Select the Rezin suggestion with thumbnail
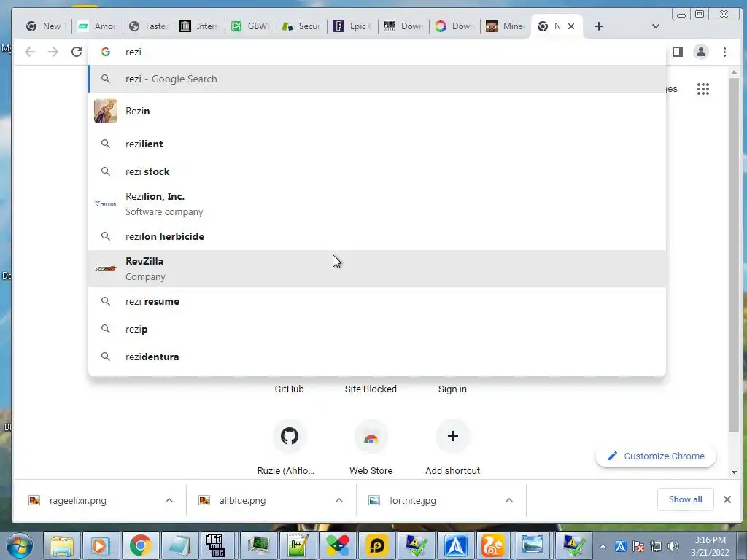 point(377,111)
